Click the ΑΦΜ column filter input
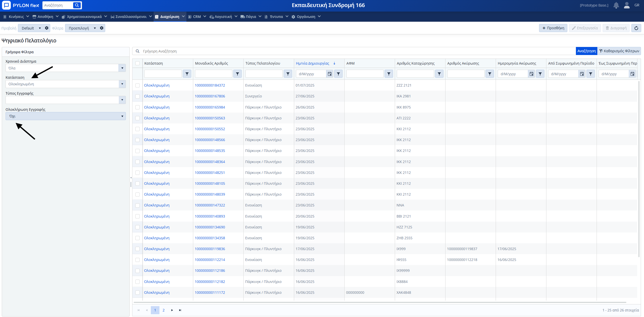 click(365, 74)
